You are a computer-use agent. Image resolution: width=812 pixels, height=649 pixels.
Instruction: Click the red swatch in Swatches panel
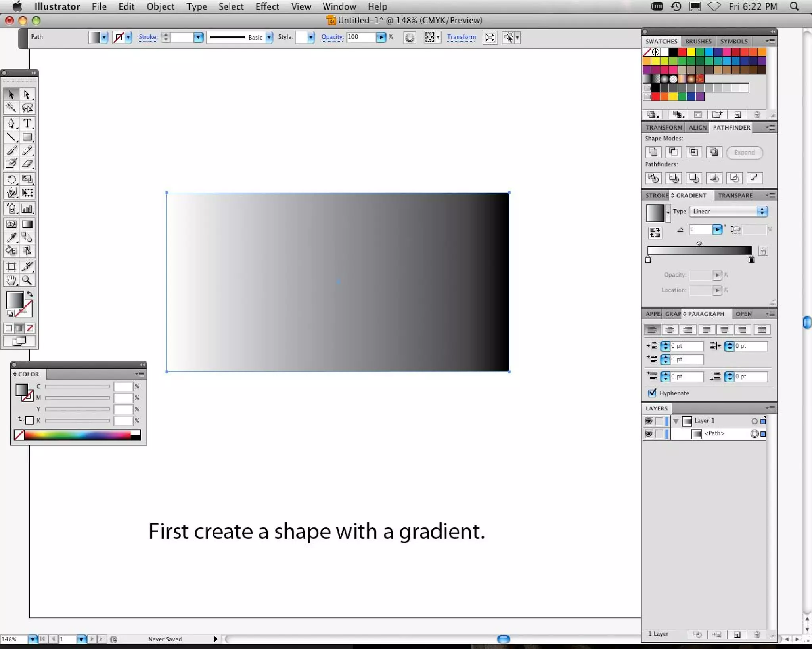(x=682, y=52)
